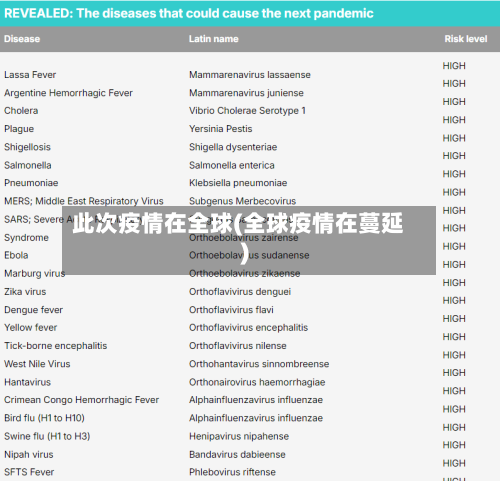This screenshot has height=481, width=500.
Task: Click the 'West Nile Virus' entry
Action: click(37, 364)
